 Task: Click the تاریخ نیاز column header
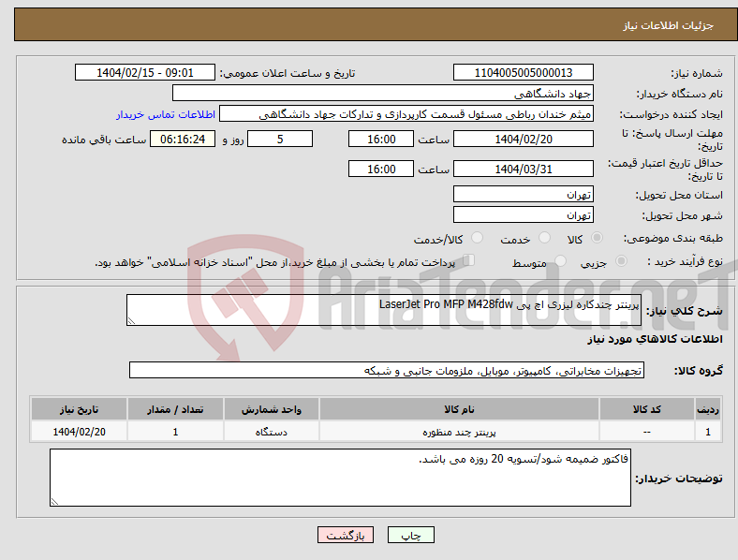[79, 409]
